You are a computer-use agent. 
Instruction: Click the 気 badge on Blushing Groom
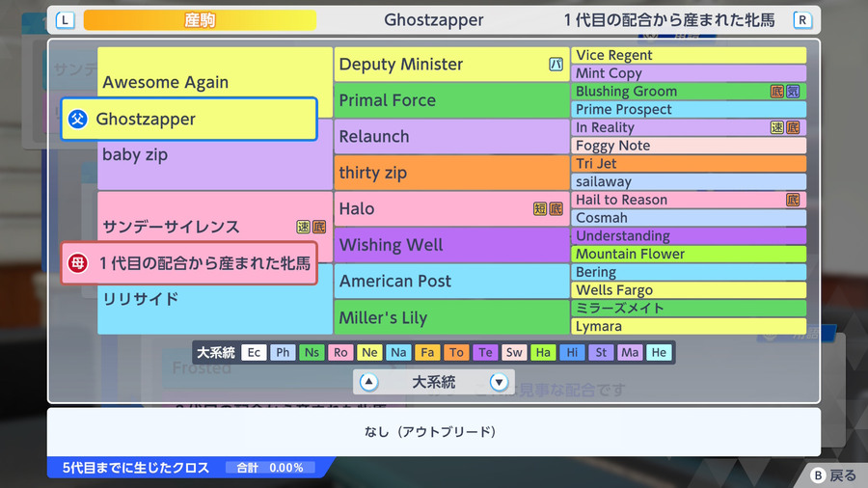(x=793, y=92)
